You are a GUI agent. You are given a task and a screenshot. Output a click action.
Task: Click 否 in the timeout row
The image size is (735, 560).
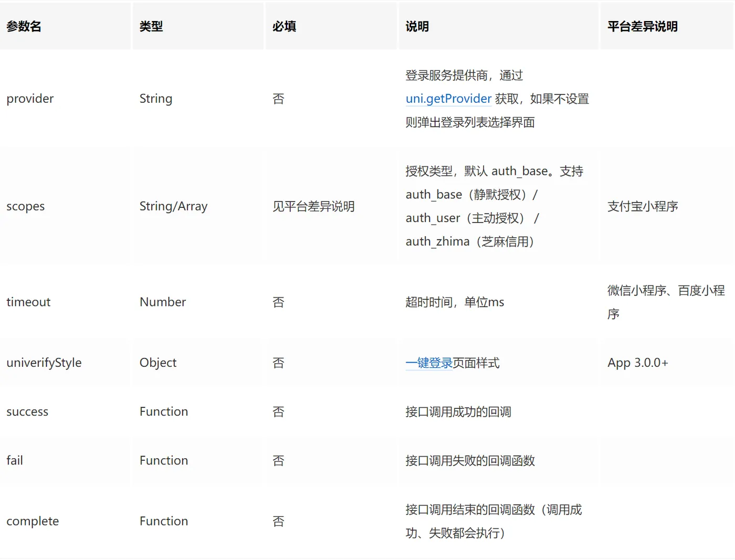coord(278,302)
